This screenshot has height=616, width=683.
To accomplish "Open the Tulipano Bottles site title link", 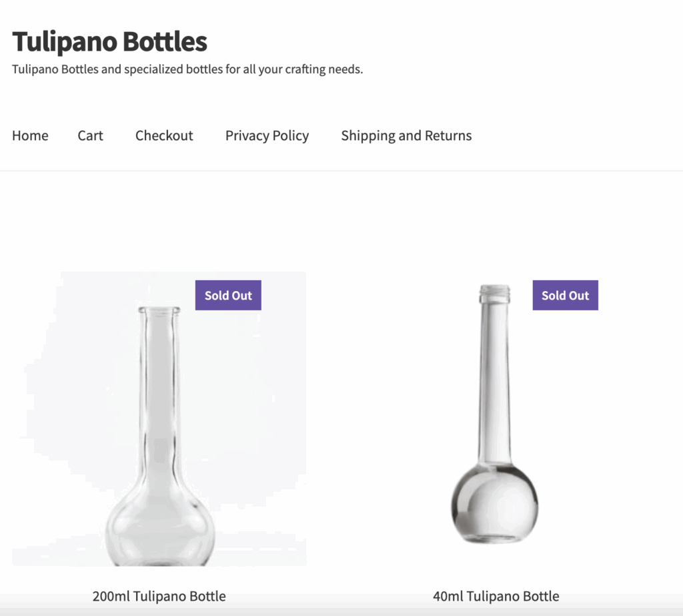I will click(109, 41).
